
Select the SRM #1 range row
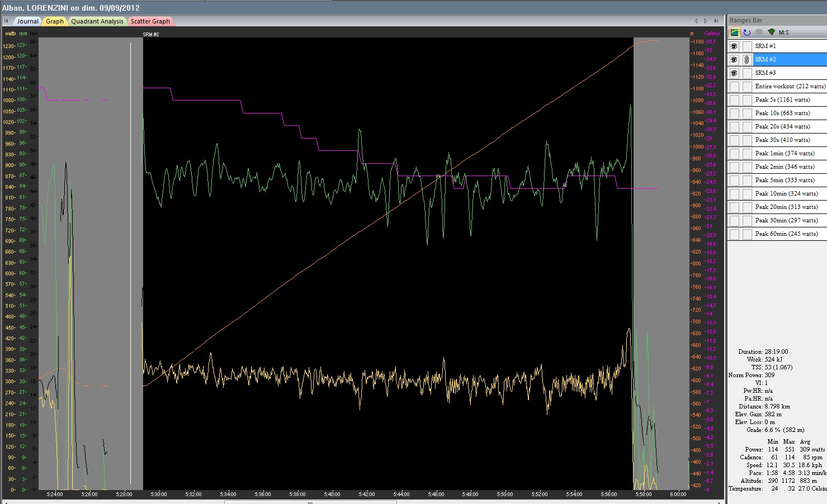[790, 46]
